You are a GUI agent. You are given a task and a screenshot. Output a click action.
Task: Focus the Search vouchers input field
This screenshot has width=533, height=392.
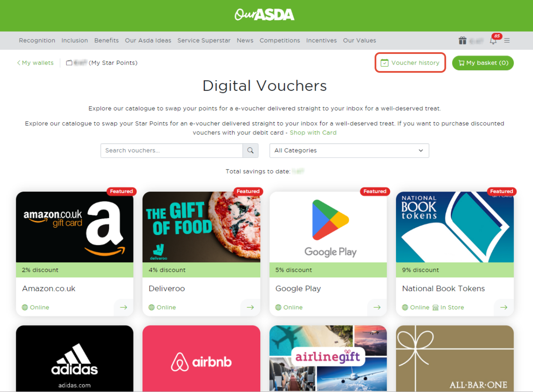(x=172, y=151)
